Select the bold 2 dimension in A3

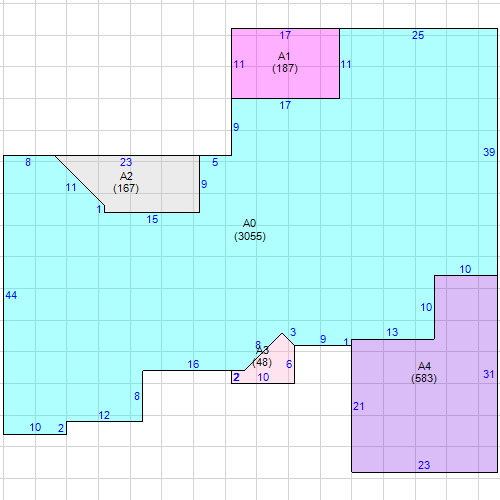point(236,377)
